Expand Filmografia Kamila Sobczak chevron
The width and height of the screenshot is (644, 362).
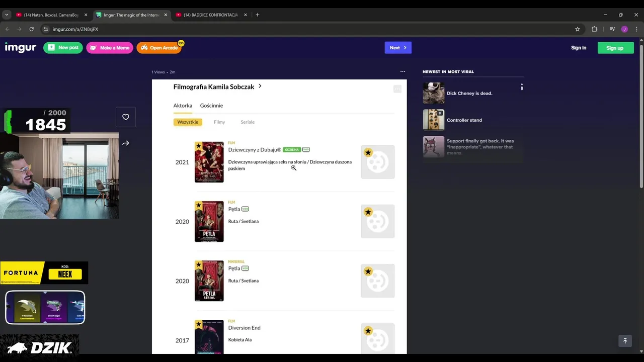pos(260,86)
